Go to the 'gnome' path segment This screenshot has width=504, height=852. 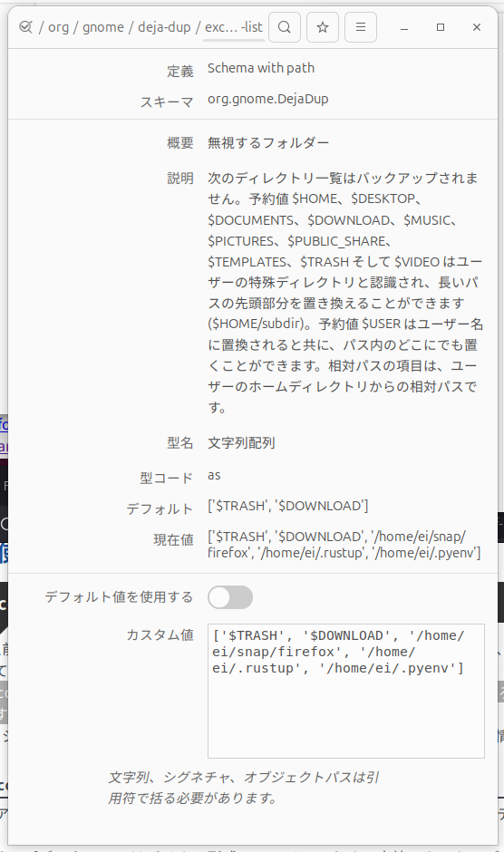[103, 27]
